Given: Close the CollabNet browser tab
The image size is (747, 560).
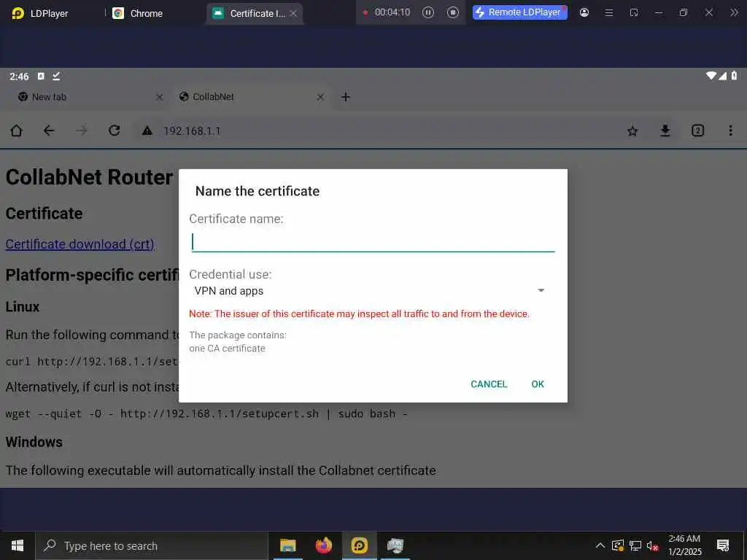Looking at the screenshot, I should [320, 97].
